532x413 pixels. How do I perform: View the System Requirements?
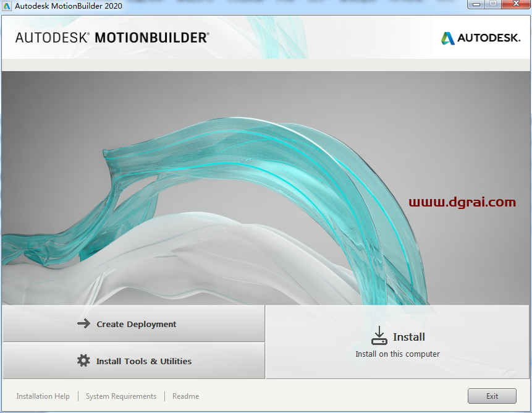point(120,396)
